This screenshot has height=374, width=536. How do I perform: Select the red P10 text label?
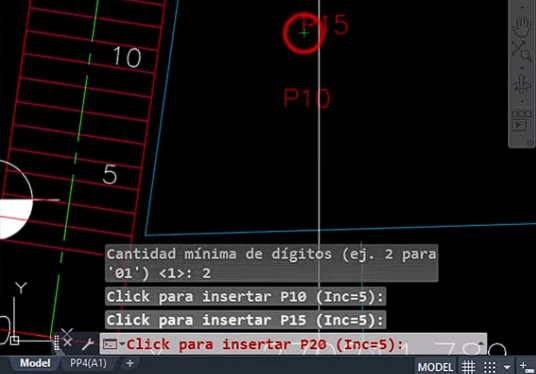[x=307, y=98]
